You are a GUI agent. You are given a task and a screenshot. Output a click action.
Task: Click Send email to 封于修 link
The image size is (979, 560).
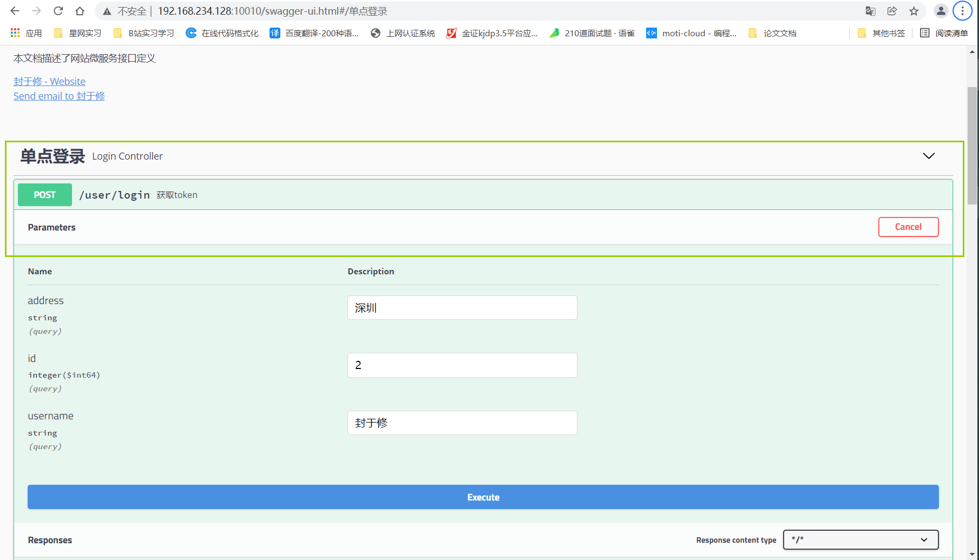59,96
